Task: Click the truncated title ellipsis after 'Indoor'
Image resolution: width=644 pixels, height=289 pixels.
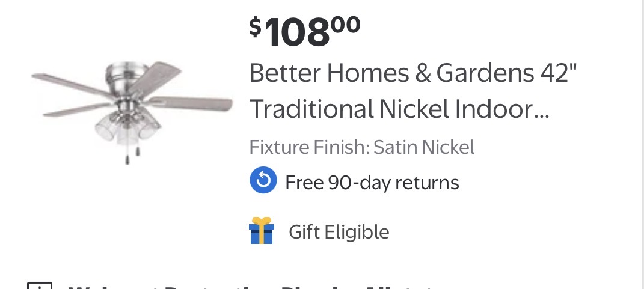Action: pos(541,114)
